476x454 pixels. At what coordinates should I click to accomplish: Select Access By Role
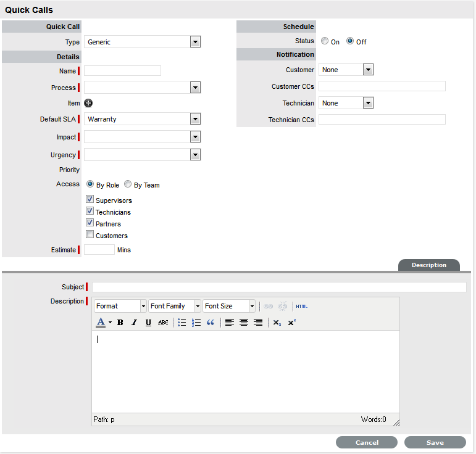tap(90, 184)
